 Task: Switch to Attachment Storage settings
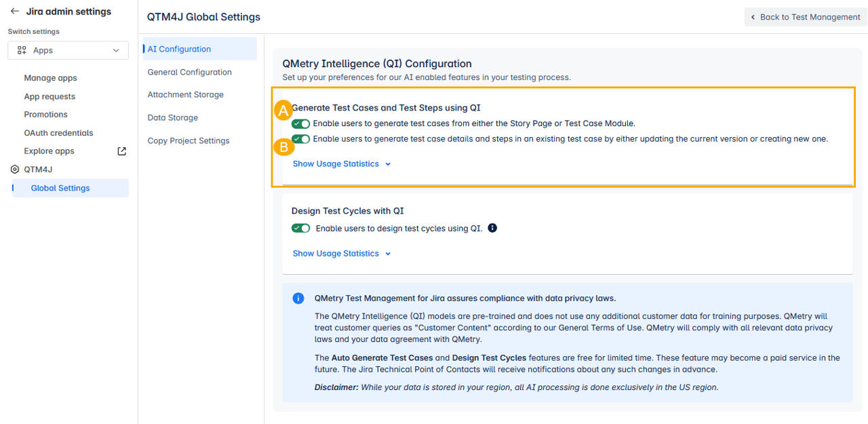tap(185, 95)
